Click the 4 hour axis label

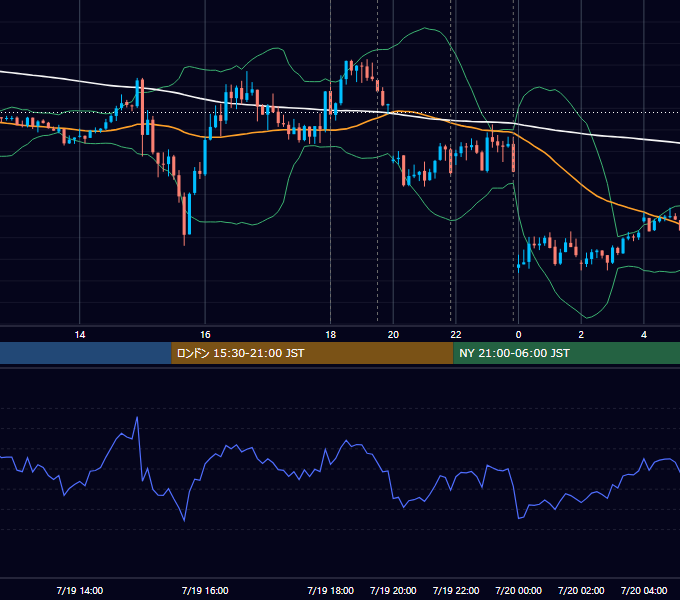coord(644,335)
